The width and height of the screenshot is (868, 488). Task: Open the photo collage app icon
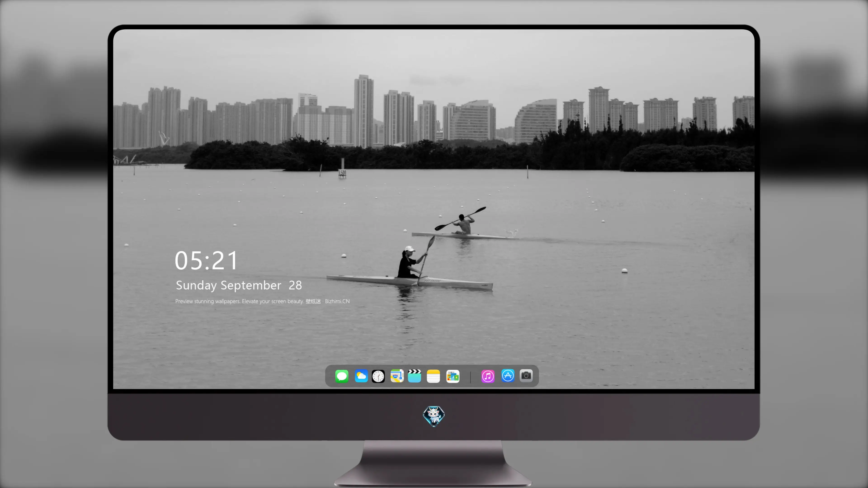[x=453, y=376]
